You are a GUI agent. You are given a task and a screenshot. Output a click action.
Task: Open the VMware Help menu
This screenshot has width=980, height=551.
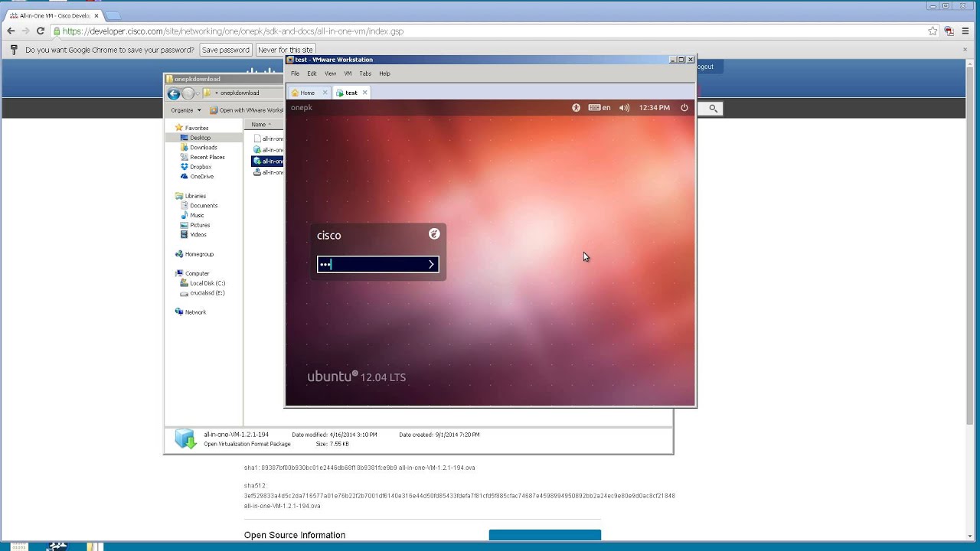point(384,73)
